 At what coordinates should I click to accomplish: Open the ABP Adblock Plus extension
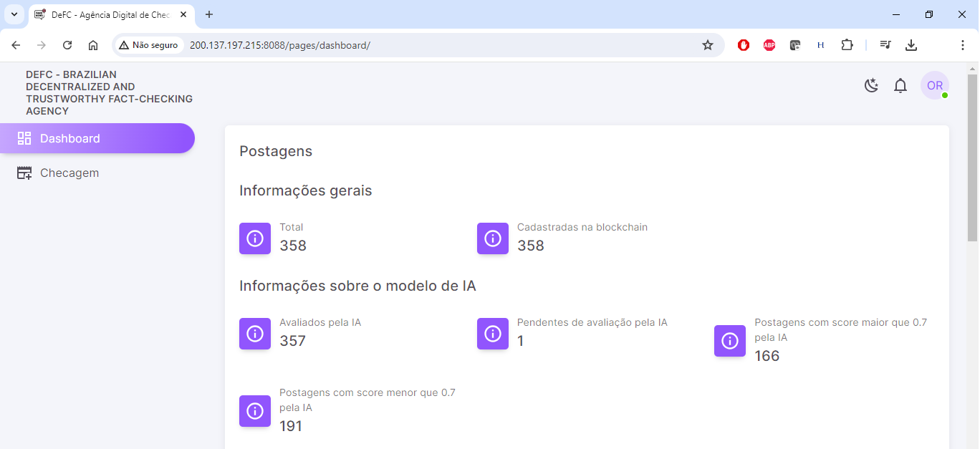pos(769,45)
